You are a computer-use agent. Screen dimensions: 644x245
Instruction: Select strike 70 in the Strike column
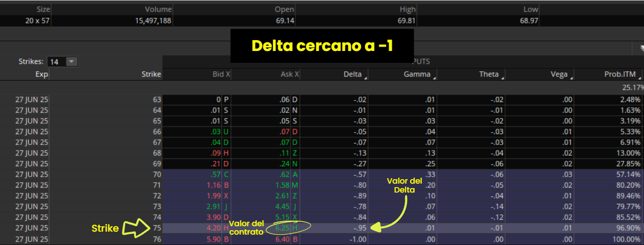click(x=157, y=174)
